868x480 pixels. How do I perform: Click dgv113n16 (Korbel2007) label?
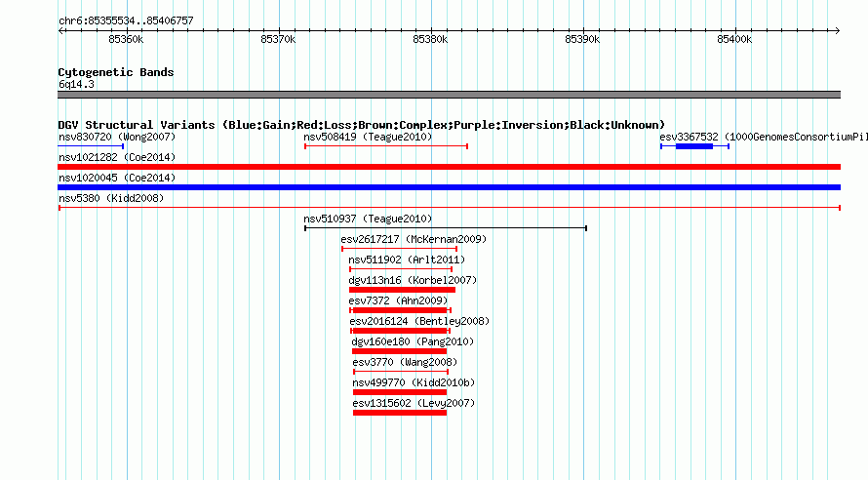[413, 280]
